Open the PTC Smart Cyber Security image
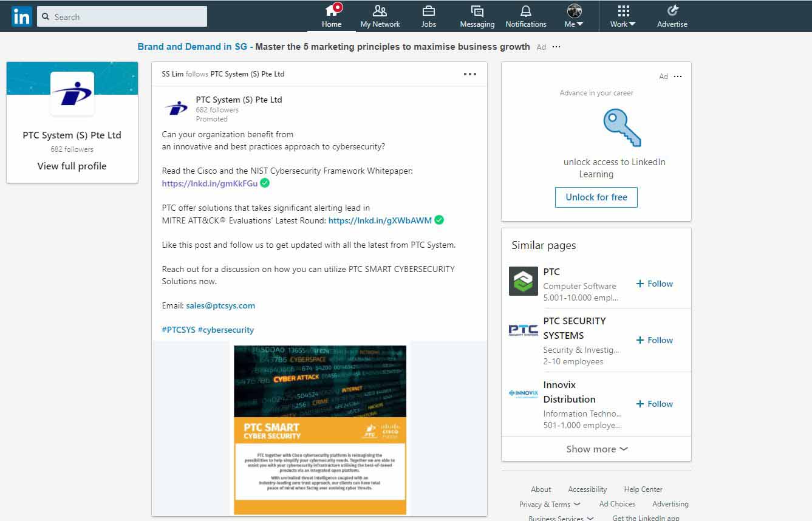 (x=320, y=430)
